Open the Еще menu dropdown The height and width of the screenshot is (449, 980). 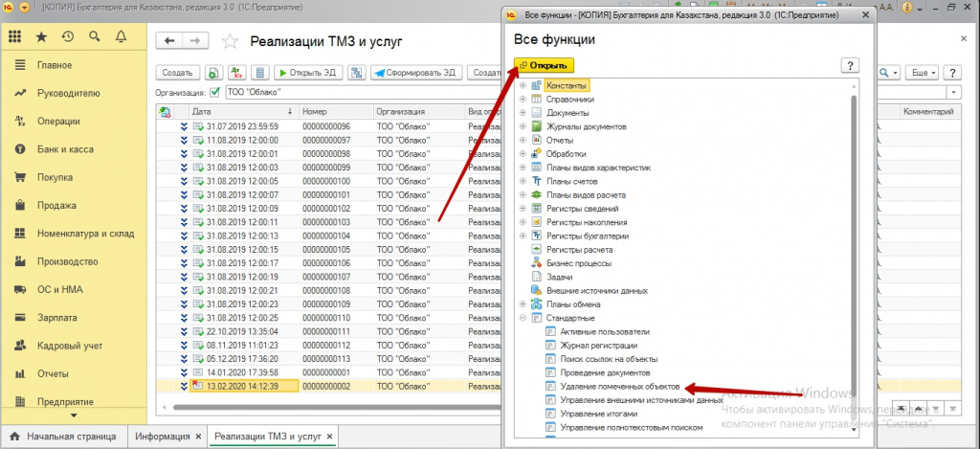(x=922, y=73)
